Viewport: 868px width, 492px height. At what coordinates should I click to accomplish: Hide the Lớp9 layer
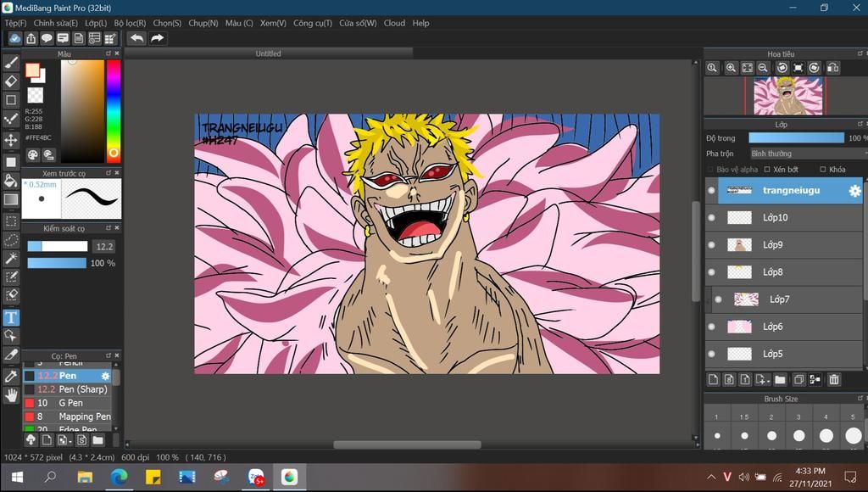point(711,245)
